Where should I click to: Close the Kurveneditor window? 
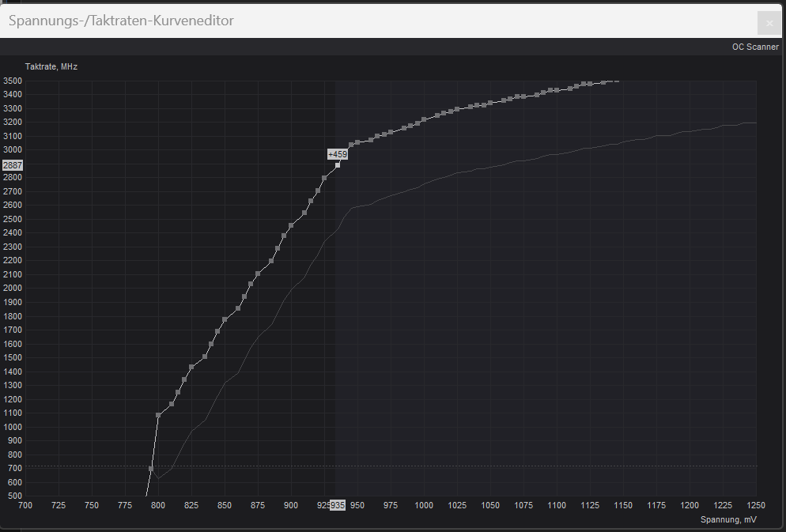tap(769, 23)
